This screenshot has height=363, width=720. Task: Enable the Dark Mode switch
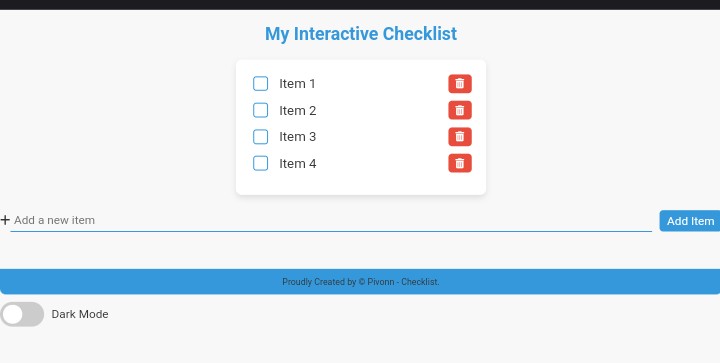pos(22,314)
